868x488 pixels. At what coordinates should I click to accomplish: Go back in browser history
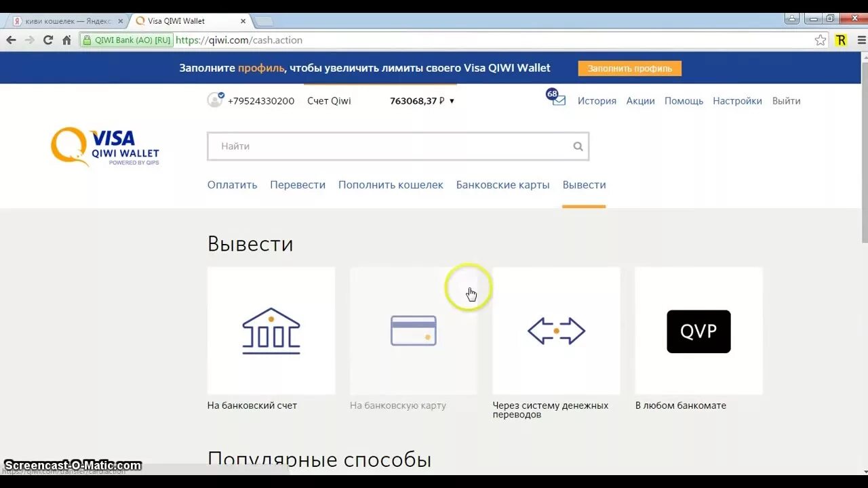pyautogui.click(x=11, y=40)
